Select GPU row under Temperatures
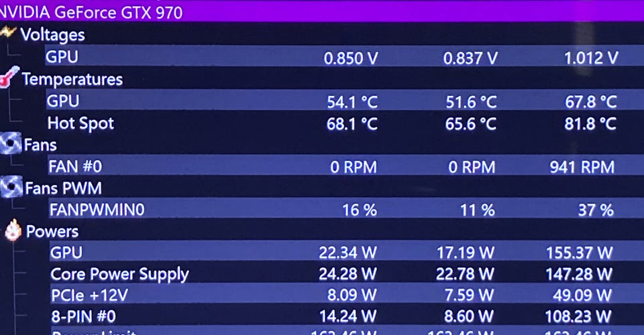This screenshot has height=335, width=644. pyautogui.click(x=345, y=100)
